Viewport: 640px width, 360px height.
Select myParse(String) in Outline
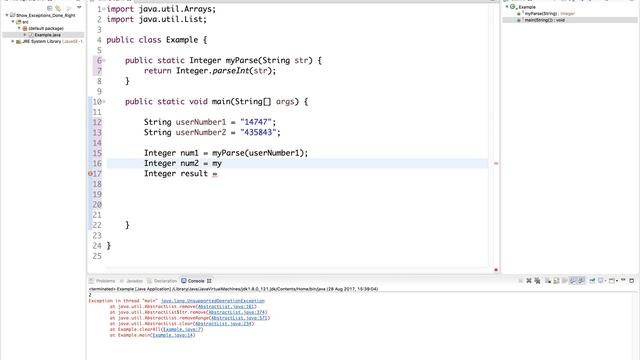point(540,13)
